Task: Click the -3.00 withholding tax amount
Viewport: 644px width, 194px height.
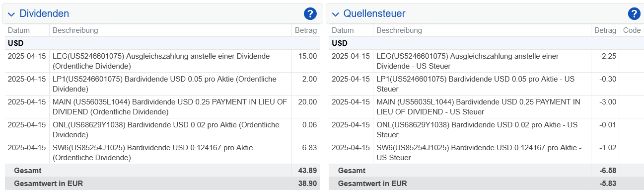Action: (608, 102)
